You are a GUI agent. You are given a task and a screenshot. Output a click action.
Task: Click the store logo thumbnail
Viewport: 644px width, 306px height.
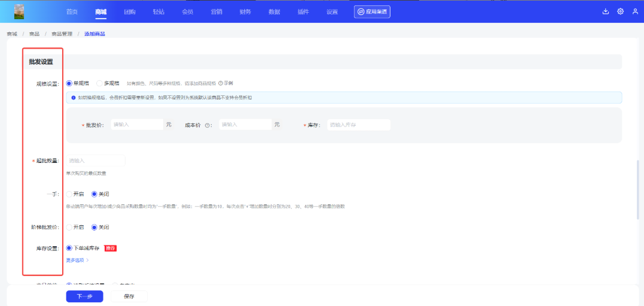[19, 11]
